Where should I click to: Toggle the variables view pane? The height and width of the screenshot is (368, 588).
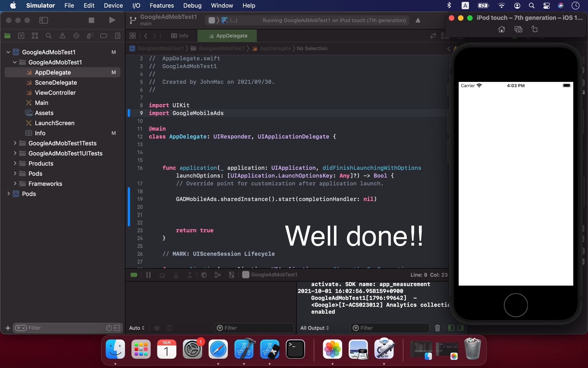click(451, 328)
